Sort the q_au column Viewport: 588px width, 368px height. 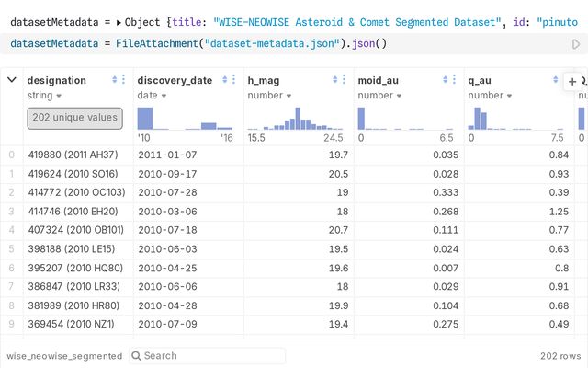point(555,80)
